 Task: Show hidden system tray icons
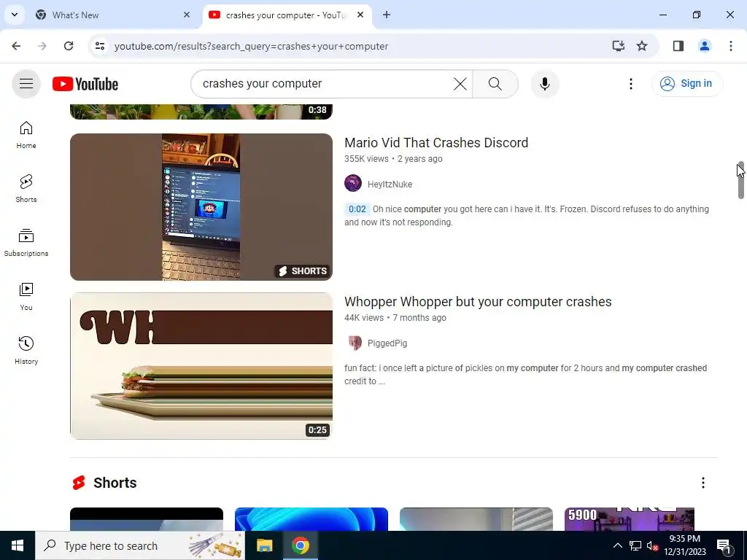[x=617, y=545]
